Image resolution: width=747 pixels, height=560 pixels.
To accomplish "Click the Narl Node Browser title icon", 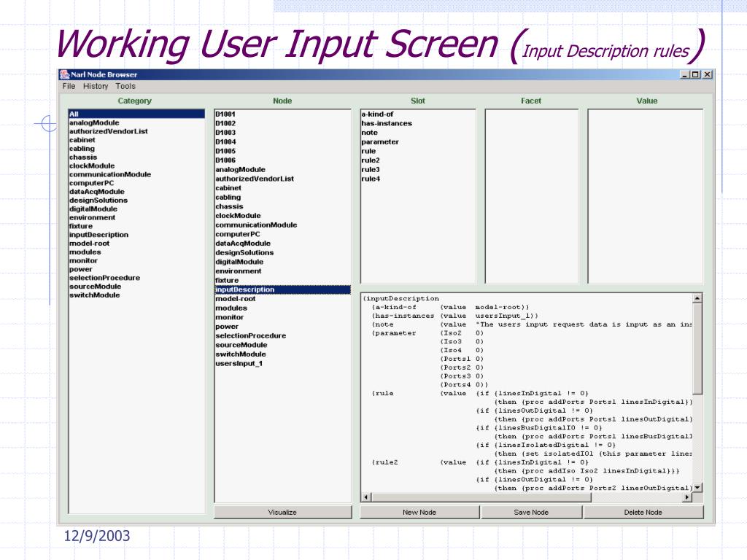I will click(64, 74).
